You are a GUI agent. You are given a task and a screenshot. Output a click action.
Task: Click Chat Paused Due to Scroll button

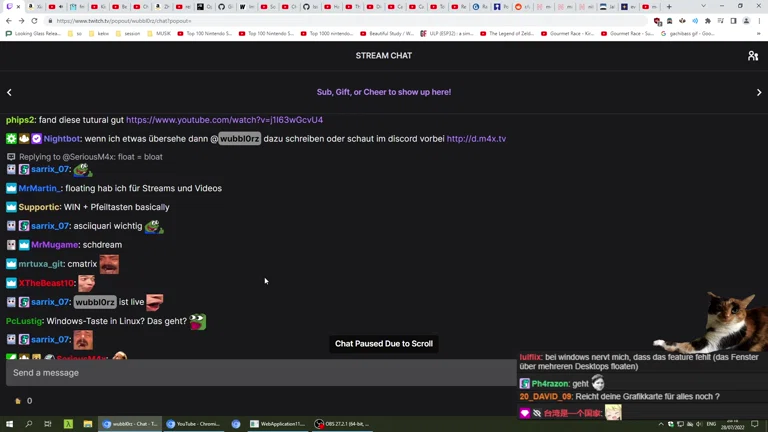[x=383, y=344]
